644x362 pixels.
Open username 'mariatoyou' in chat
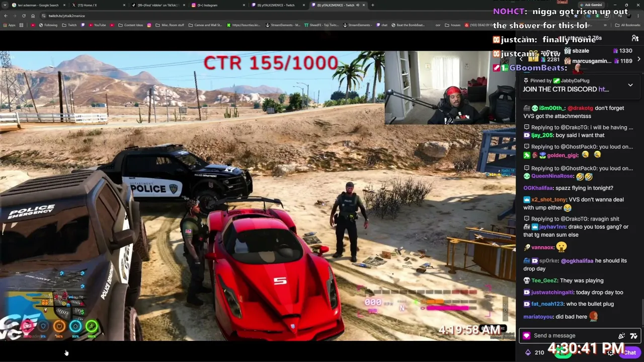coord(538,317)
